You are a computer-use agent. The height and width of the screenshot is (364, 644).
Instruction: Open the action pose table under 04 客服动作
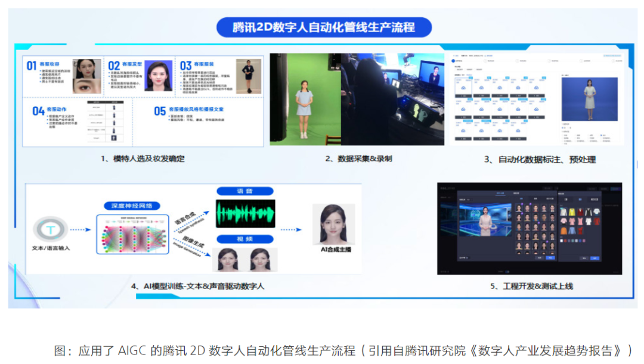(106, 122)
